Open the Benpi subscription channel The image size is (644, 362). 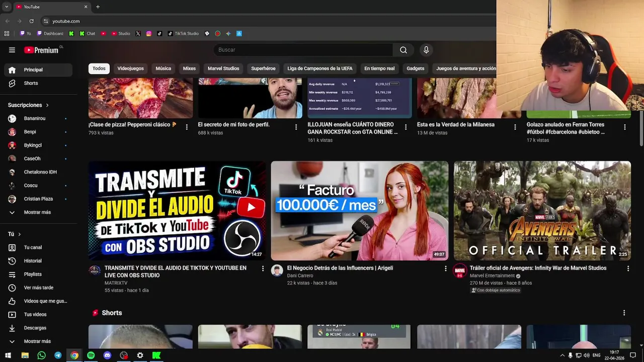click(38, 132)
